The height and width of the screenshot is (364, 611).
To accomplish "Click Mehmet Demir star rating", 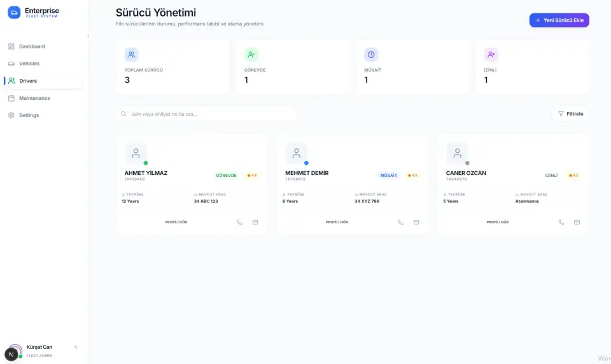I will tap(412, 176).
